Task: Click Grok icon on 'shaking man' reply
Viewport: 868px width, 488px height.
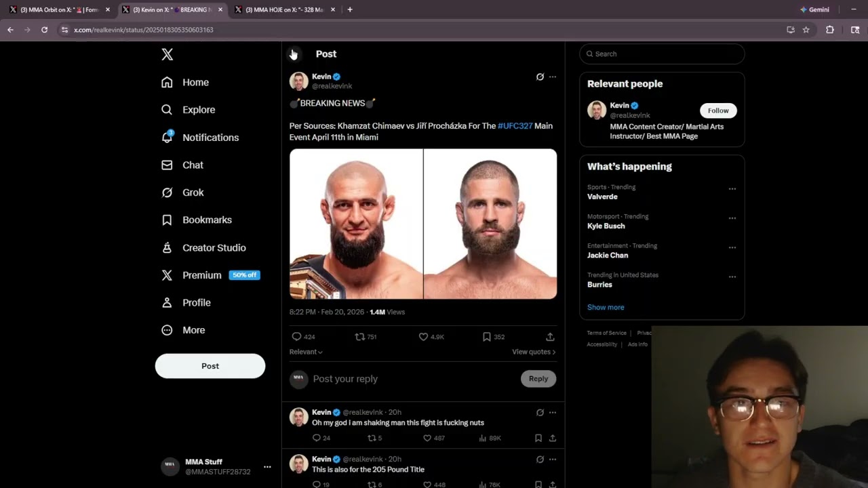Action: point(540,412)
